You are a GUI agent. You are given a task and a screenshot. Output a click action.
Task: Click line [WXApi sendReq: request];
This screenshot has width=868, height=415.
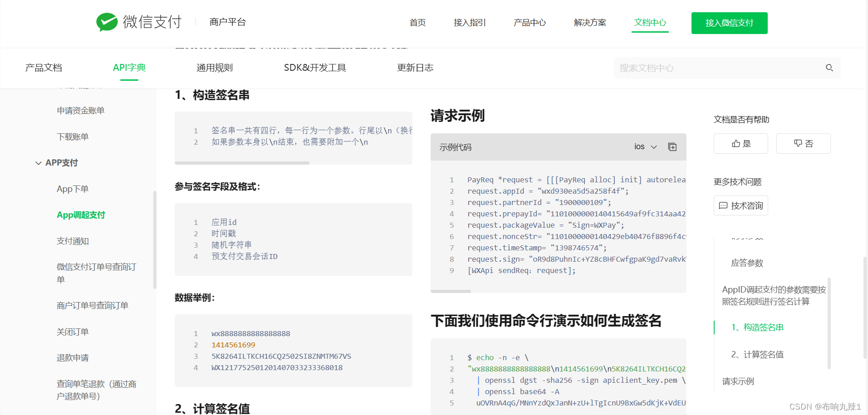click(x=521, y=271)
